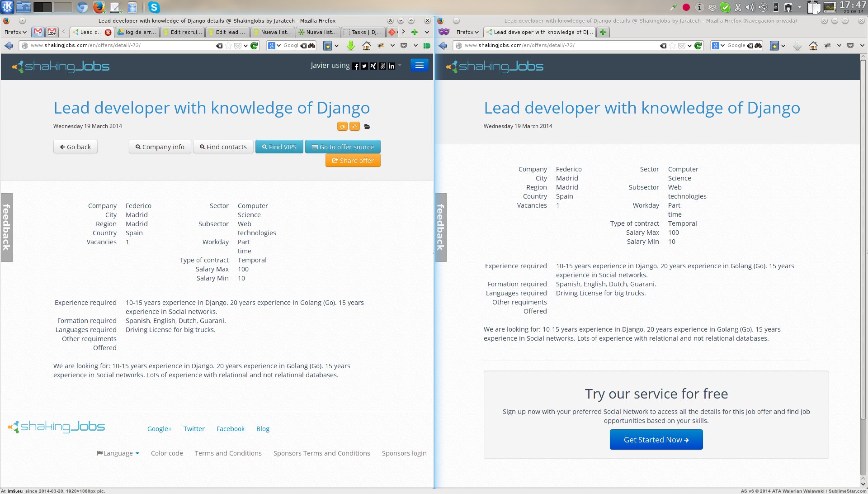Go to home page in the left Firefox toolbar
The width and height of the screenshot is (868, 494).
coord(367,46)
